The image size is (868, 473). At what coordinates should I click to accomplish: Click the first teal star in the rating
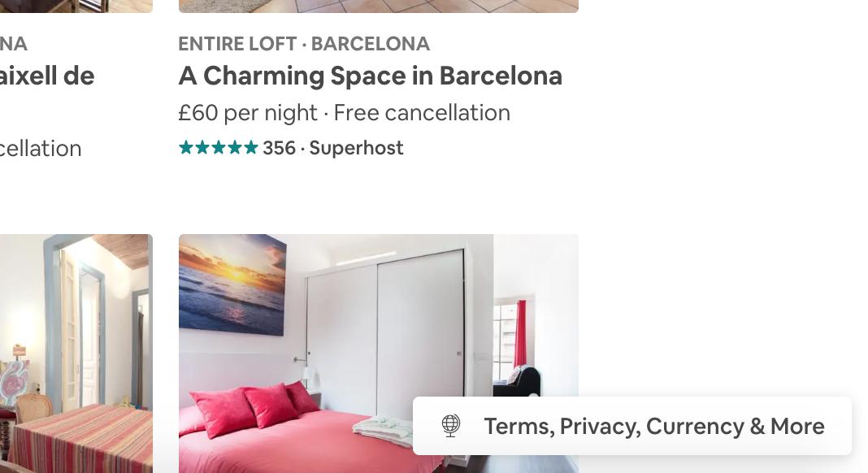pos(187,147)
